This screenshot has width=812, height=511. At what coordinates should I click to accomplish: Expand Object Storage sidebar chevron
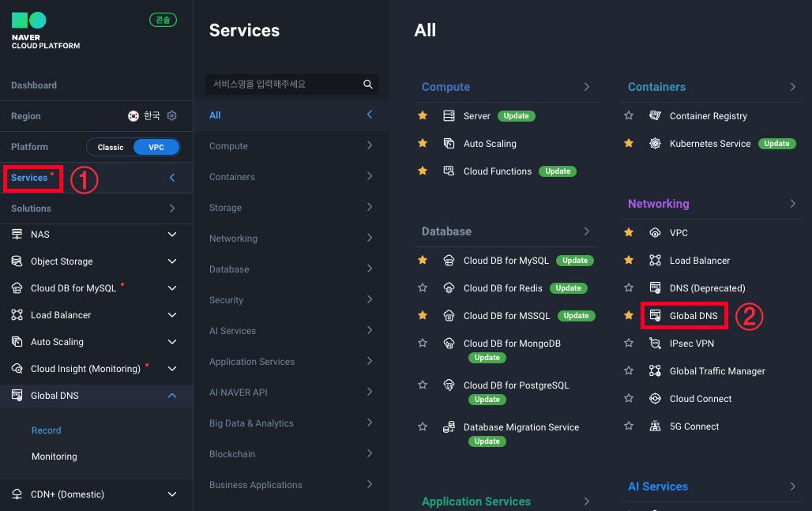[172, 261]
